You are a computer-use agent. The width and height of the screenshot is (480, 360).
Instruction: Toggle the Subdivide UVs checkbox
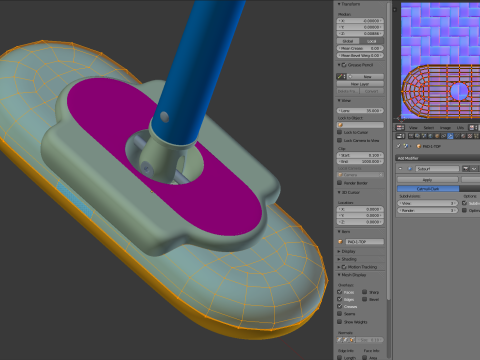click(x=464, y=203)
